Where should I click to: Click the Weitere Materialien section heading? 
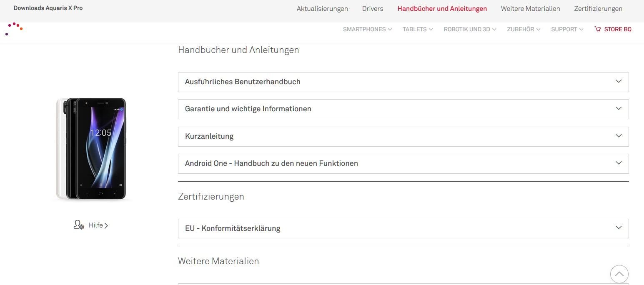click(x=218, y=261)
